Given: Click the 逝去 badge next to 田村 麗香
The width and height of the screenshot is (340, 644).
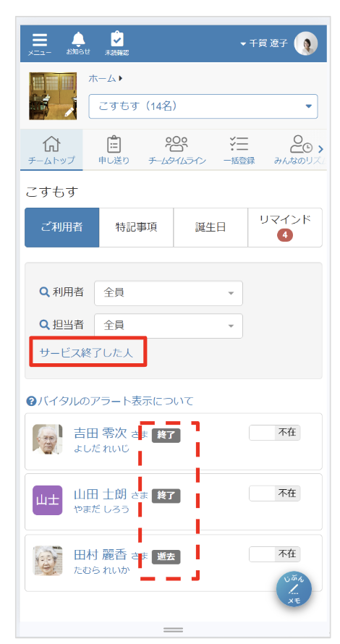Looking at the screenshot, I should coord(166,557).
